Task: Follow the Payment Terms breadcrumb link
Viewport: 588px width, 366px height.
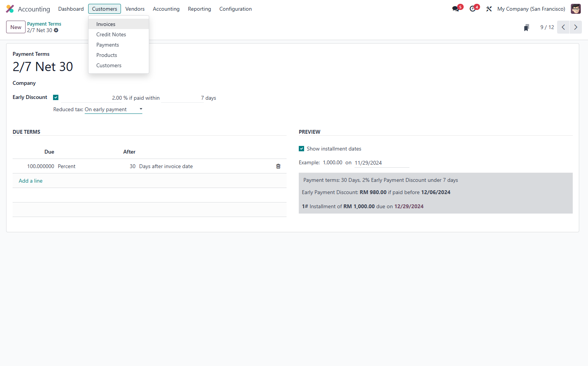Action: (44, 24)
